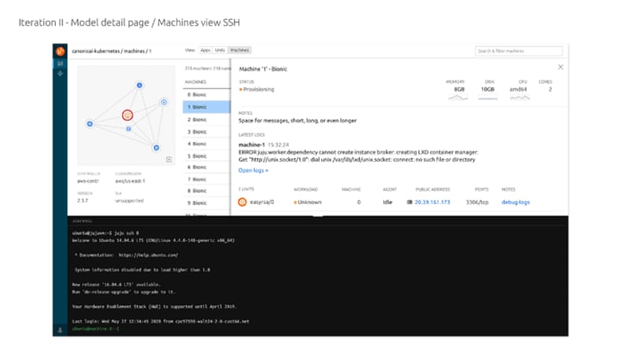Click the copy icon before public address
The image size is (620, 364).
pos(410,202)
